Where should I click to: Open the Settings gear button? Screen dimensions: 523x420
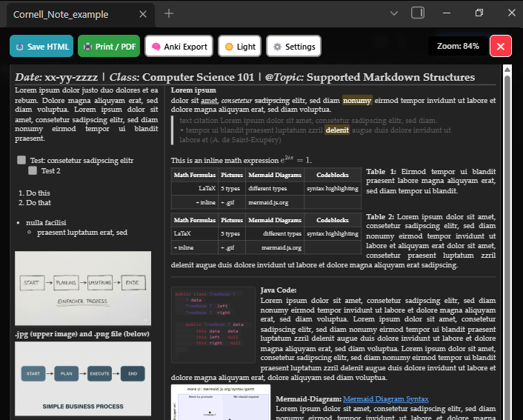point(294,47)
